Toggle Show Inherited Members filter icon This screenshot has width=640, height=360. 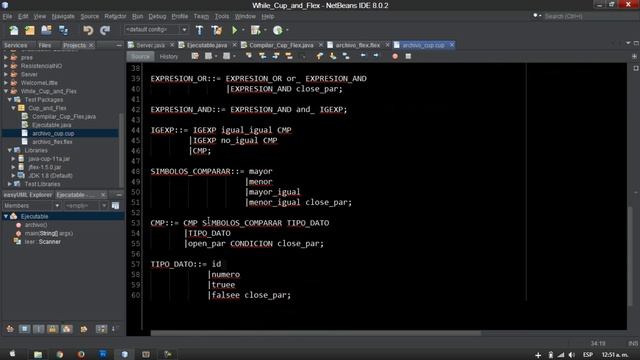pyautogui.click(x=10, y=329)
